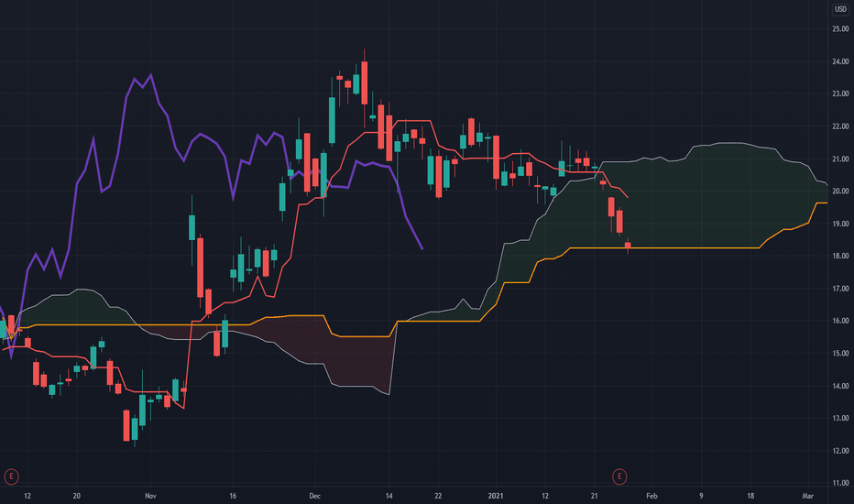
Task: Click the 22 date label in December
Action: click(438, 496)
